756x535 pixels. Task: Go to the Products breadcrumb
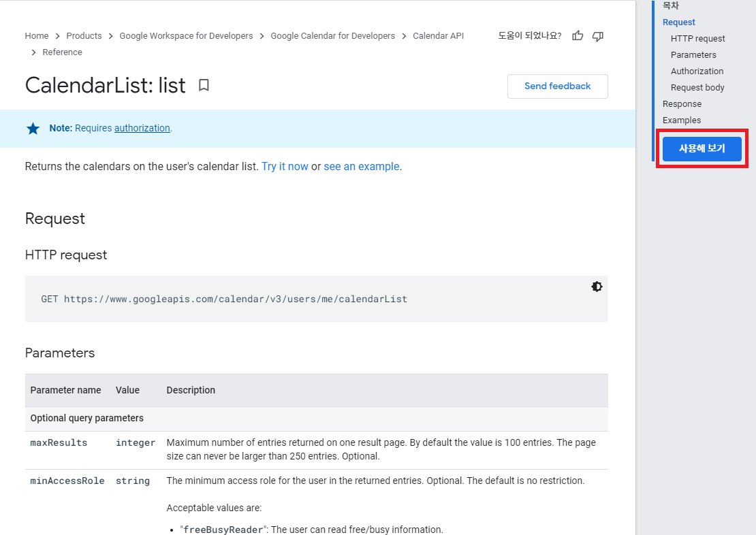pos(84,35)
